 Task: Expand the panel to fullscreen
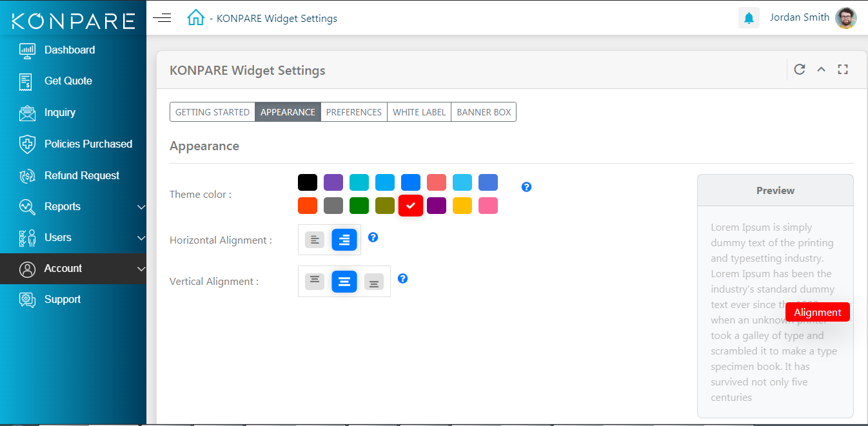pyautogui.click(x=842, y=70)
